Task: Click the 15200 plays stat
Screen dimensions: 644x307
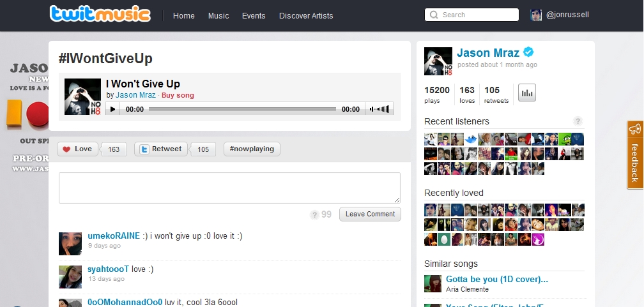Action: pyautogui.click(x=437, y=94)
